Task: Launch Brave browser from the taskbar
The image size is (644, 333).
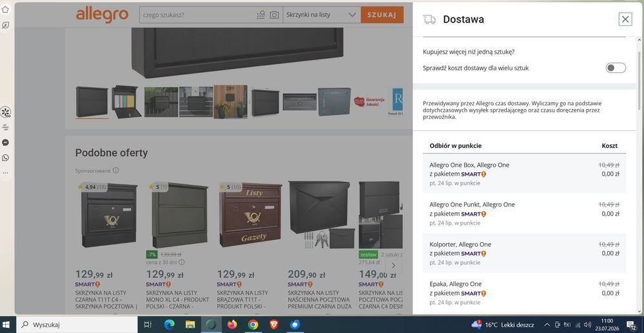Action: 274,325
